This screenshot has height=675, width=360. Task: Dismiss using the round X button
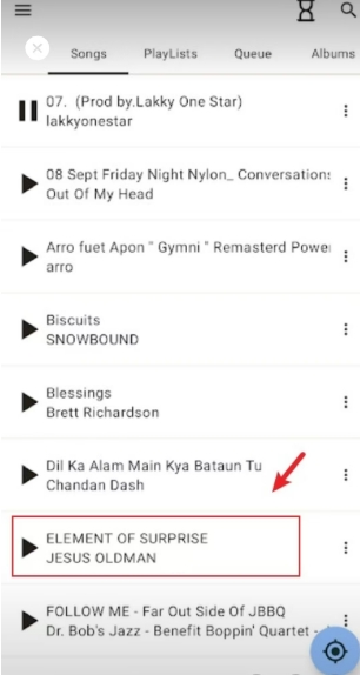click(37, 48)
